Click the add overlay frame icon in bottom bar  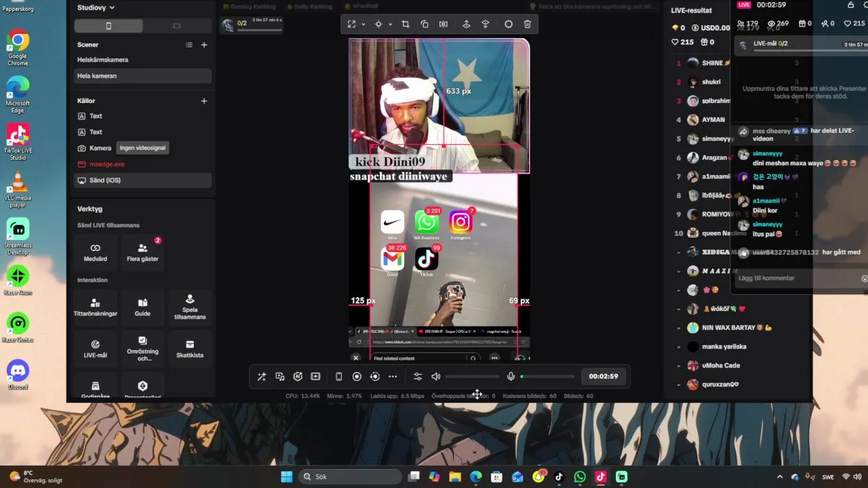pos(315,376)
